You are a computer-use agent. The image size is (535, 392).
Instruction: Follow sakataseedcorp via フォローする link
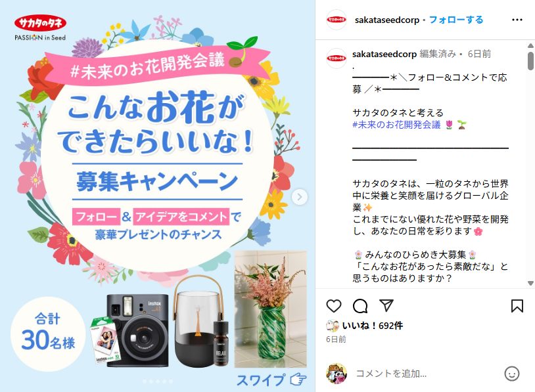(456, 20)
